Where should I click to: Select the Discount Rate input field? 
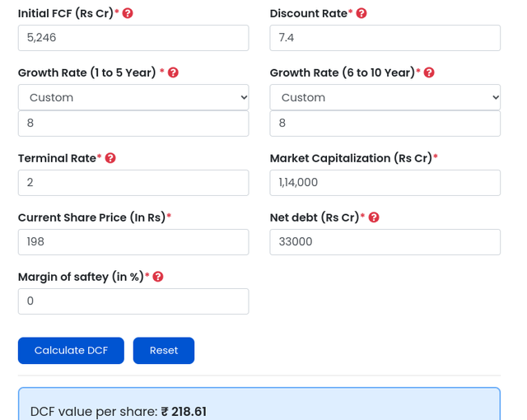(x=385, y=38)
